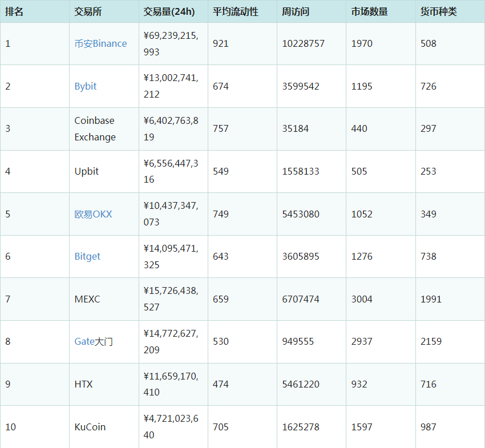This screenshot has height=448, width=485.
Task: Select weekly visits 1625278
Action: pyautogui.click(x=301, y=427)
